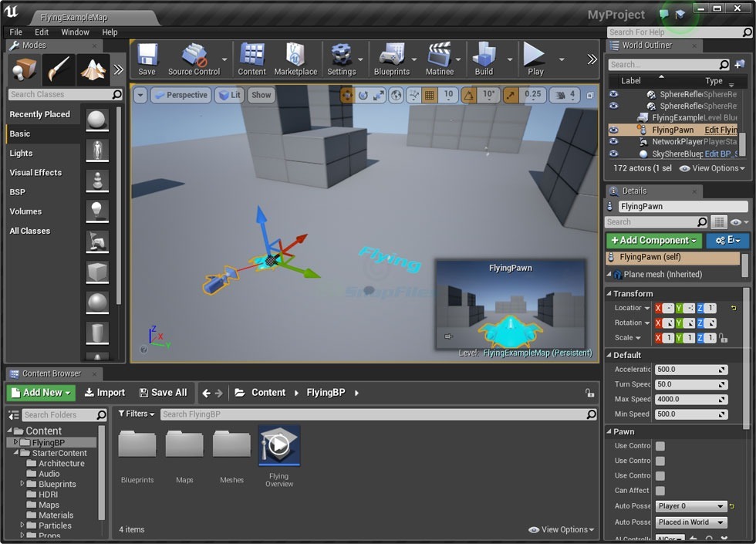Image resolution: width=756 pixels, height=544 pixels.
Task: Toggle snap to grid in viewport
Action: click(430, 94)
